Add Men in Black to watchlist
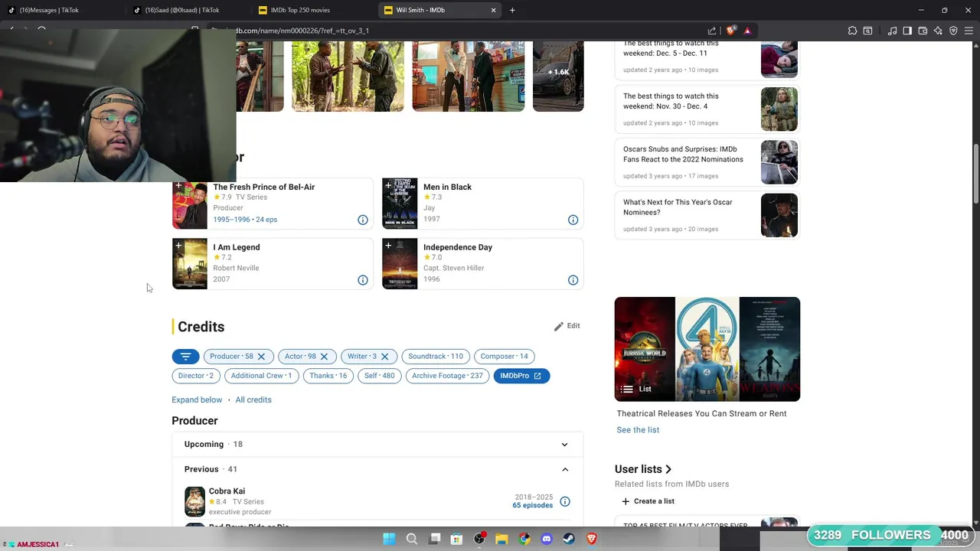Screen dimensions: 980x551 click(388, 185)
